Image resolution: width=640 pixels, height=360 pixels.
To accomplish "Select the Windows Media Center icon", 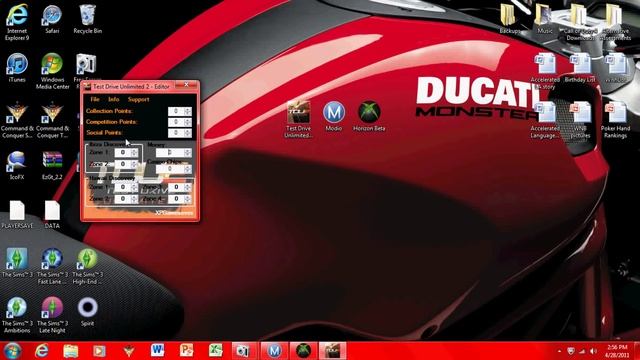I will pyautogui.click(x=52, y=71).
